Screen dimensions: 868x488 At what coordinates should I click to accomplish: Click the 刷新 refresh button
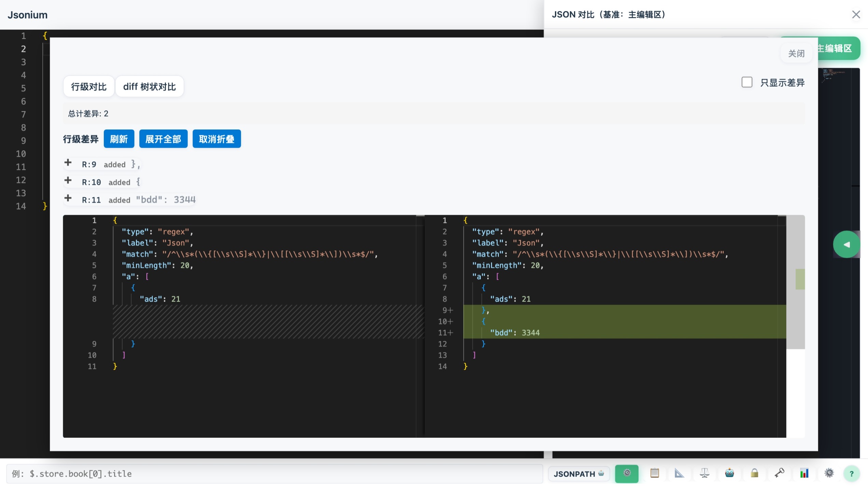119,139
